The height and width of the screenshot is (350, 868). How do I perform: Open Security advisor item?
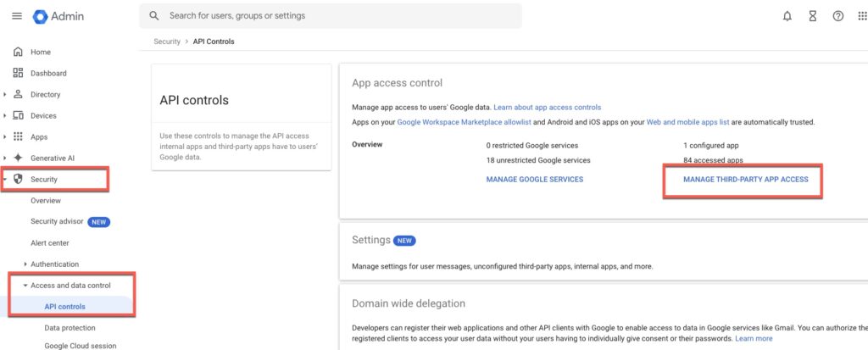pyautogui.click(x=57, y=221)
